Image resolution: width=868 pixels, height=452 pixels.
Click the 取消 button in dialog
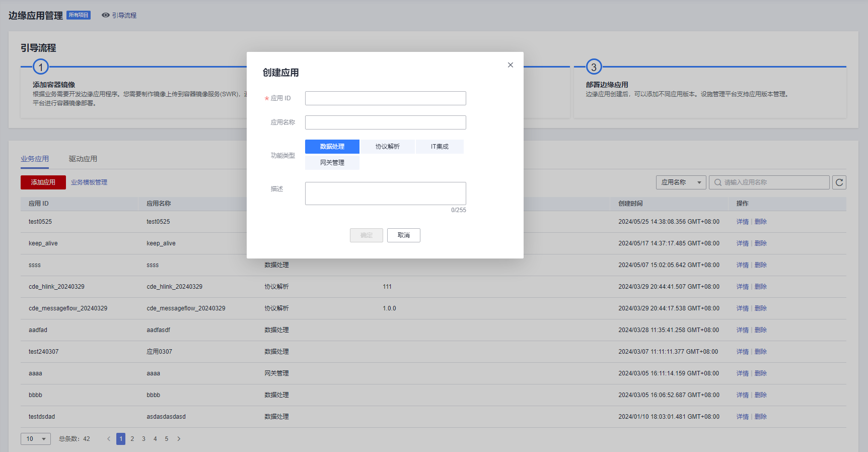click(403, 235)
